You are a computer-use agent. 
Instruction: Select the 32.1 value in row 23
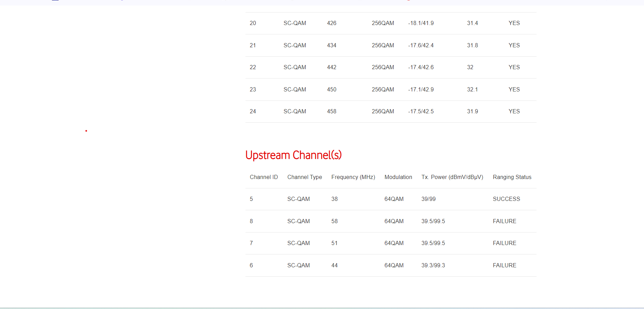[x=472, y=90]
